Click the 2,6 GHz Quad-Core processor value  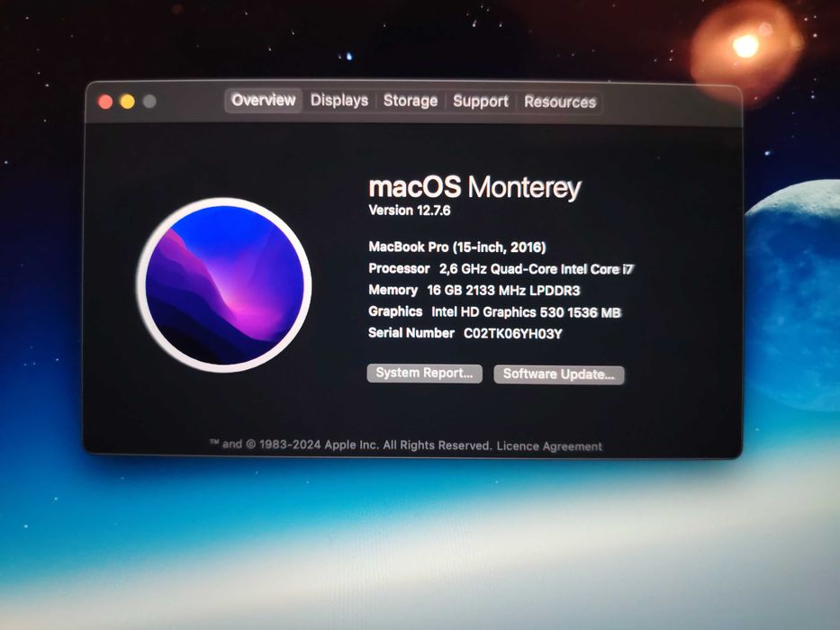pyautogui.click(x=537, y=269)
